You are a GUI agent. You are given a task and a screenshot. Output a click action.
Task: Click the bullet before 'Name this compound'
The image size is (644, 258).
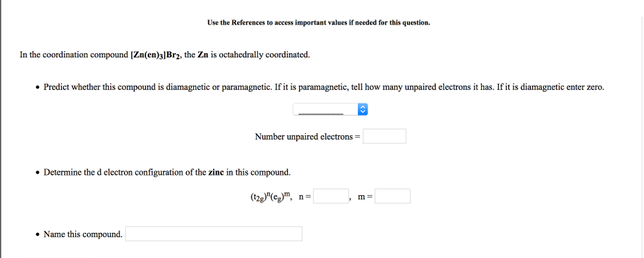pos(38,235)
